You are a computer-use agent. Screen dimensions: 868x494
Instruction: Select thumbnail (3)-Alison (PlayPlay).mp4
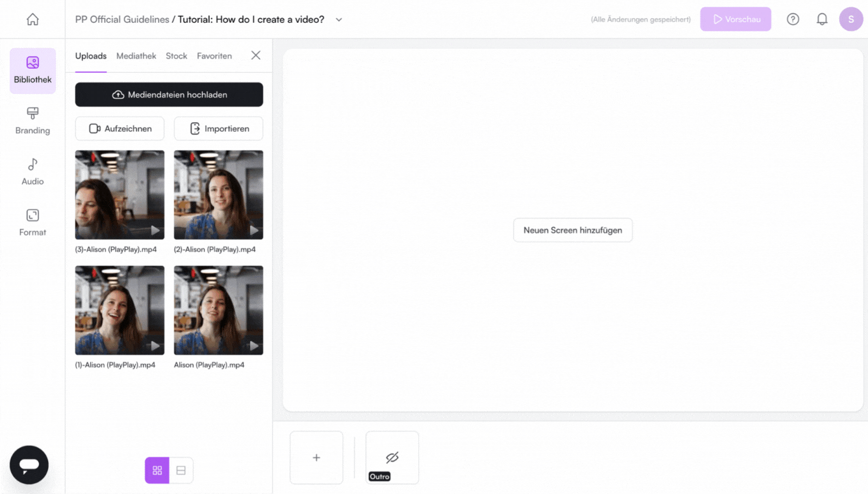[120, 195]
